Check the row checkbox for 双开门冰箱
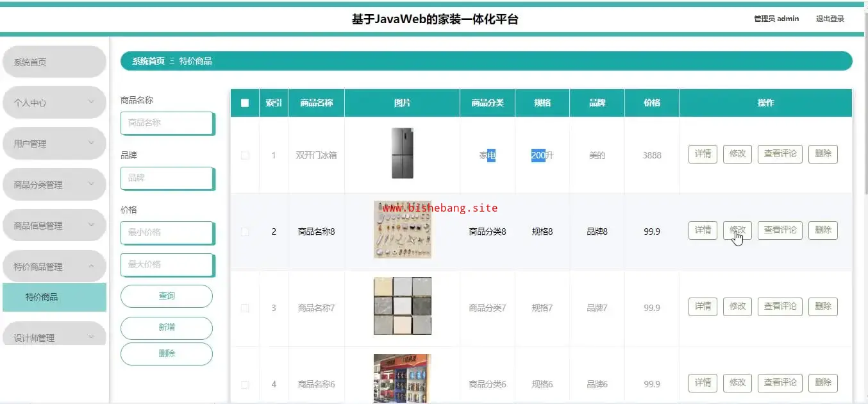This screenshot has width=868, height=404. click(x=245, y=155)
